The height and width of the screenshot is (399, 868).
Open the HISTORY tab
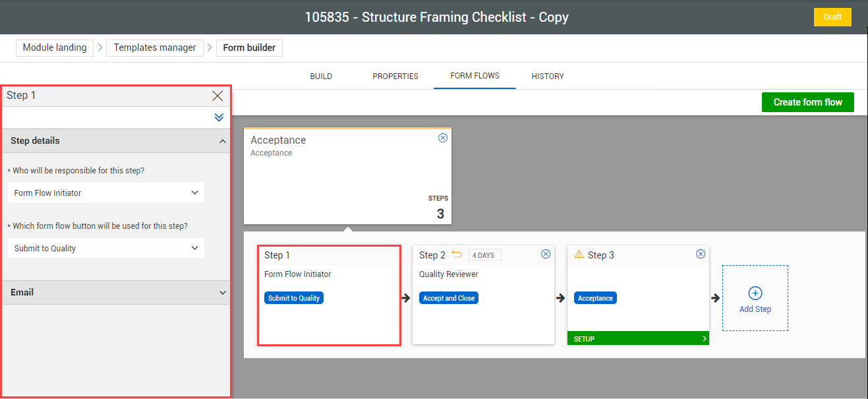(x=547, y=76)
